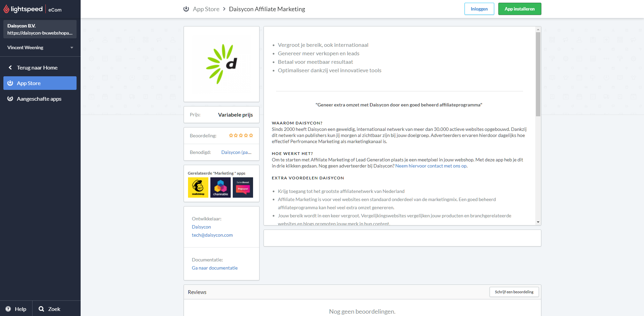Open the Channable related app
The width and height of the screenshot is (644, 316).
[221, 187]
